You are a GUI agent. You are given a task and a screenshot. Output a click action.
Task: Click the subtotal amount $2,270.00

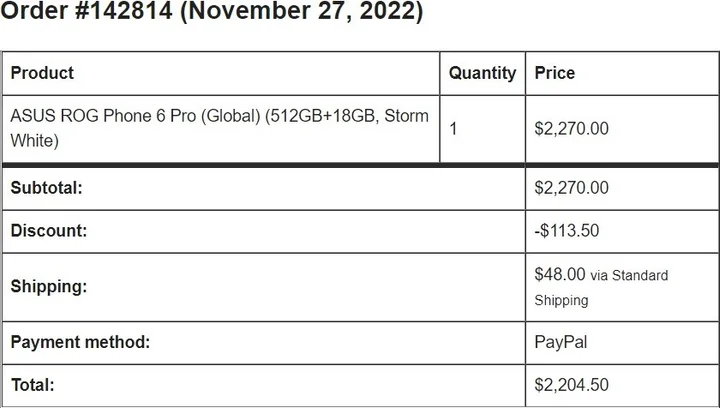point(572,187)
